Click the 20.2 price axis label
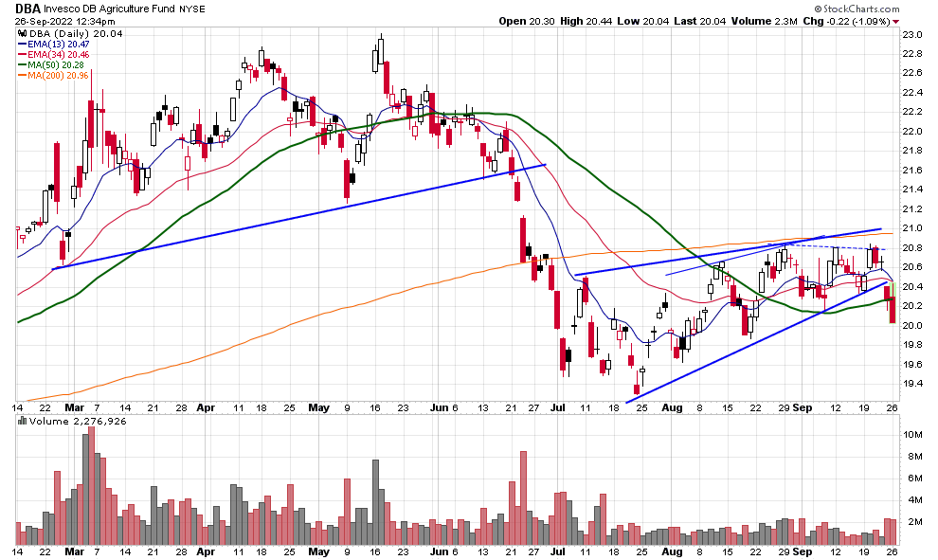The image size is (938, 560). (911, 306)
